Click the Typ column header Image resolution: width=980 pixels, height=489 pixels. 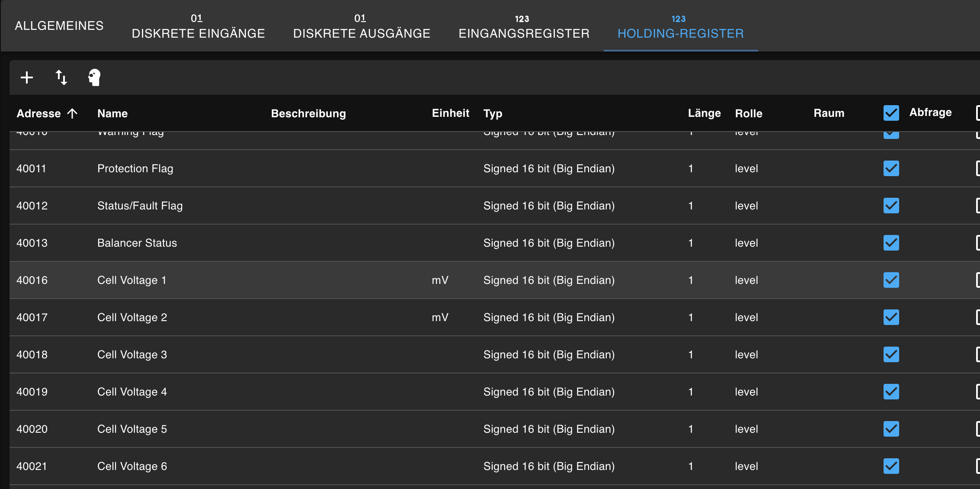[493, 113]
